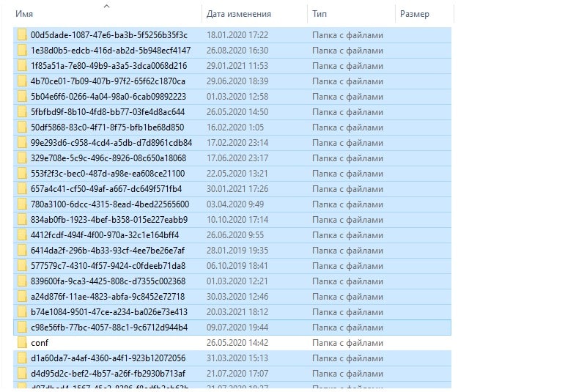Select folder icon of 1e38d0b5-edcb-416d-ab2d-5b948ecf4147

22,50
